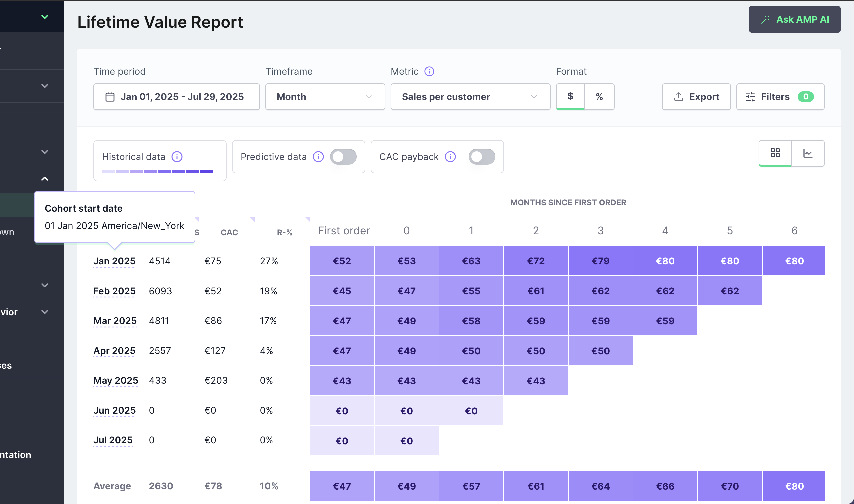Image resolution: width=854 pixels, height=504 pixels.
Task: Click the Metric info icon
Action: pos(429,71)
